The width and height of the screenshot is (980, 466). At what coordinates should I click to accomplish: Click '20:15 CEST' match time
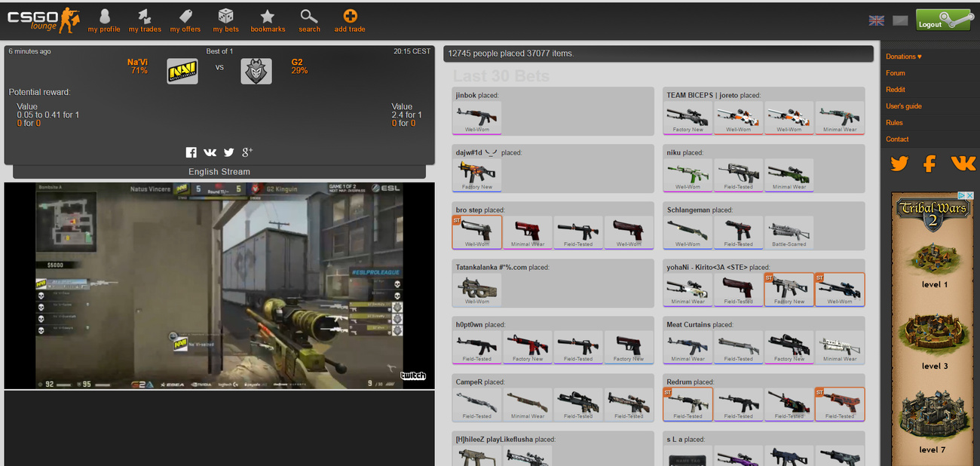pyautogui.click(x=412, y=51)
